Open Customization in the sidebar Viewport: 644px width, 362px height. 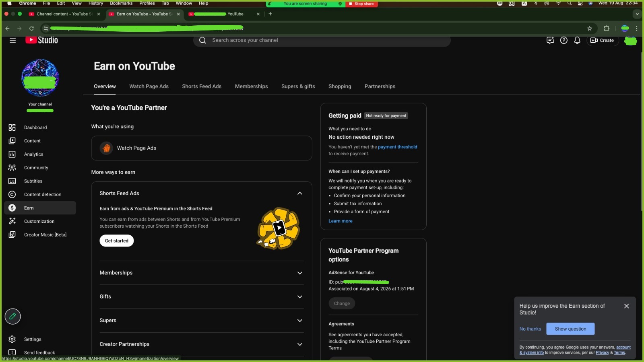point(40,221)
